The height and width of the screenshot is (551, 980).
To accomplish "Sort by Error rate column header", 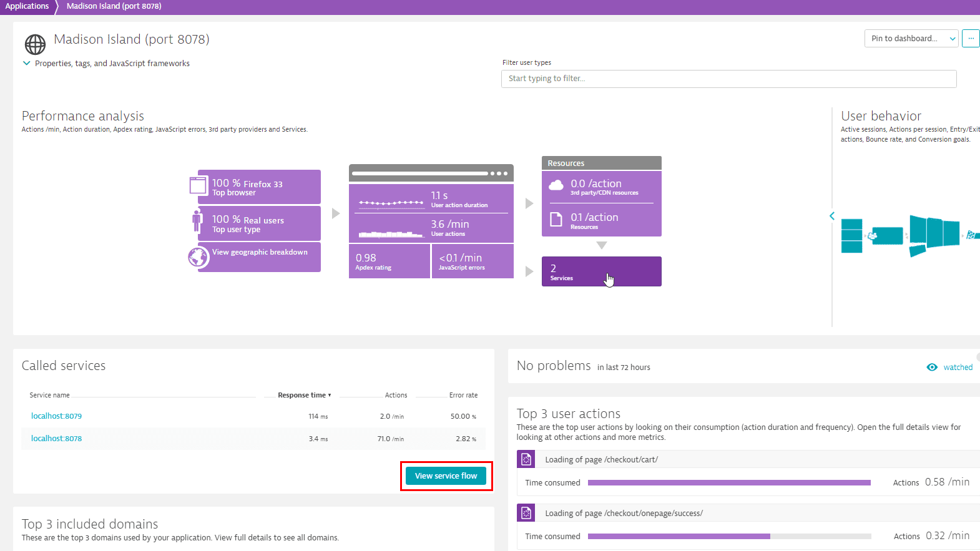I will point(463,395).
